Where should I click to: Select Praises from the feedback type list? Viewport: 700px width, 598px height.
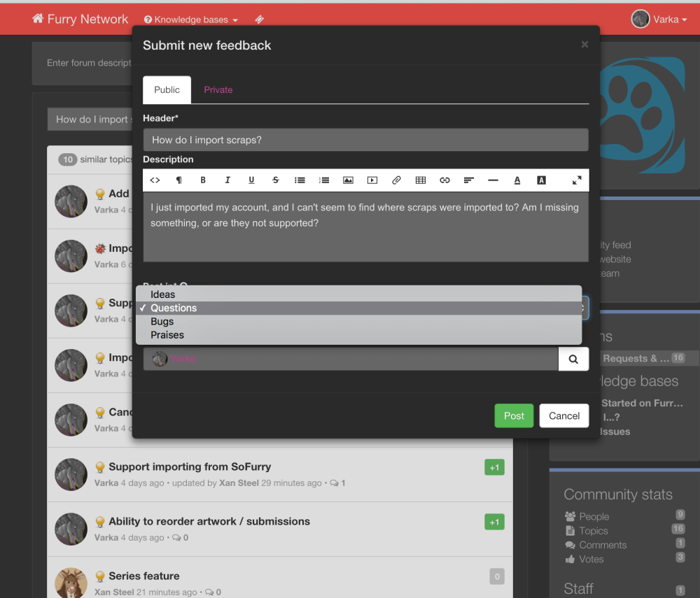click(167, 334)
